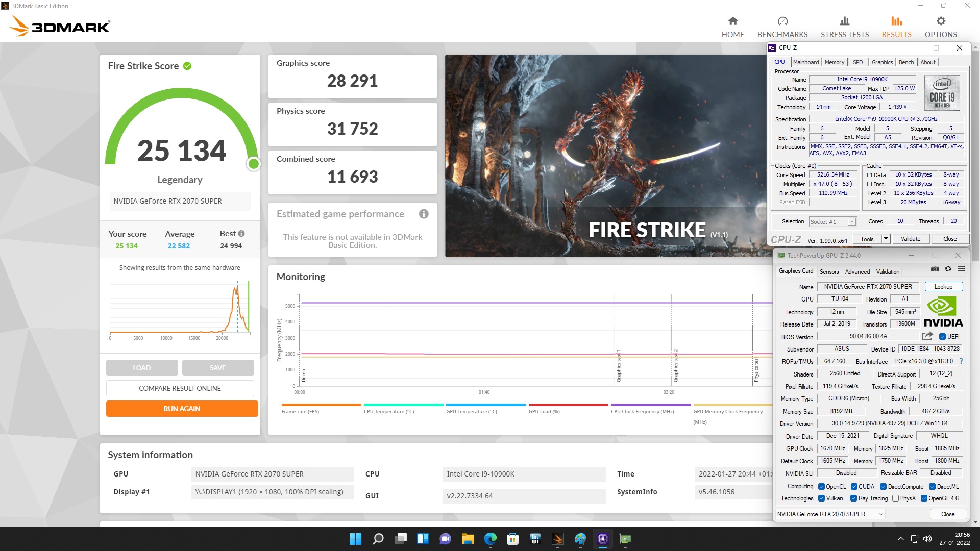The width and height of the screenshot is (980, 551).
Task: Click info icon for Estimated game performance
Action: [x=424, y=214]
